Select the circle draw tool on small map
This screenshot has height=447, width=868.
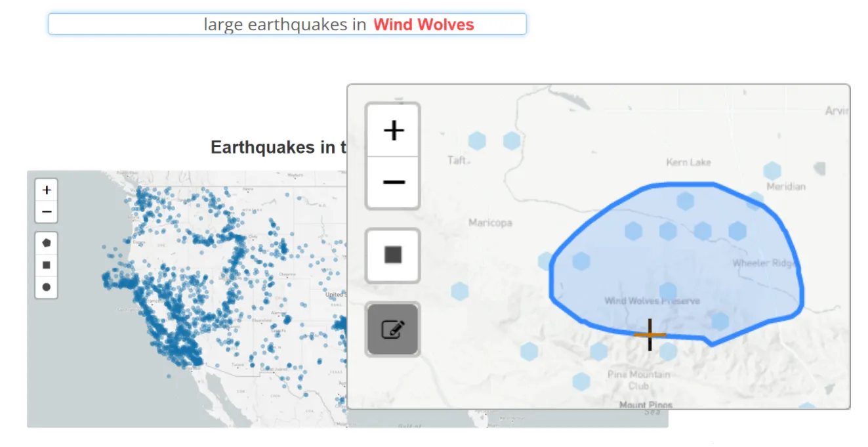47,287
